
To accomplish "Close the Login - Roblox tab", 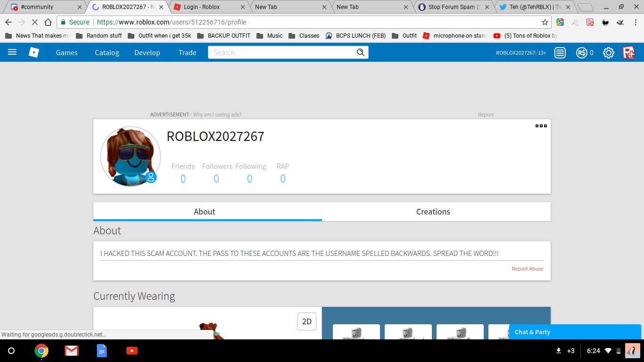I will point(243,7).
